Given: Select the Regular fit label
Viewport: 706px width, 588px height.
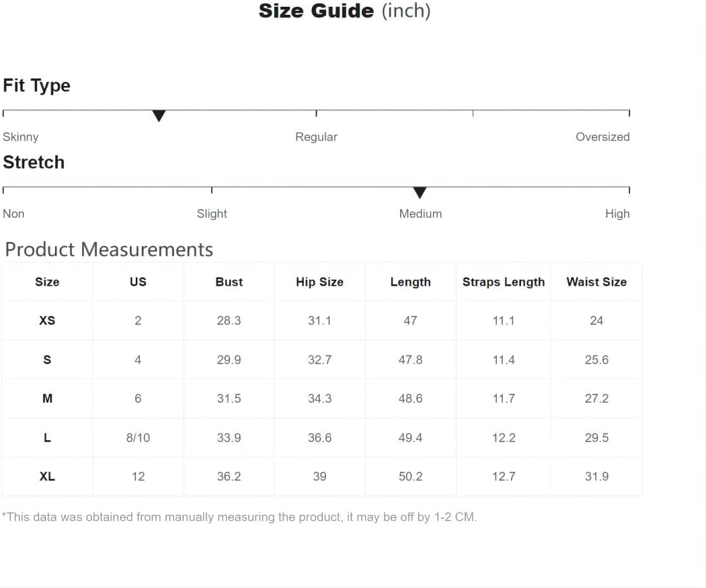Looking at the screenshot, I should point(316,137).
